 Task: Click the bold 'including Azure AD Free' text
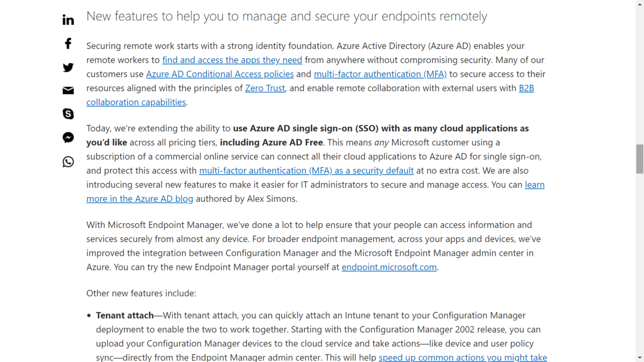(x=272, y=143)
